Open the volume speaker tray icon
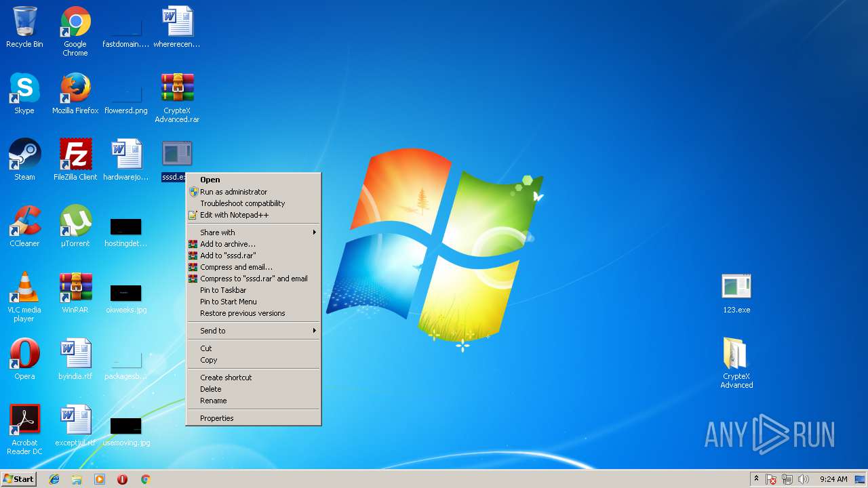Screen dimensions: 868x488 804,479
